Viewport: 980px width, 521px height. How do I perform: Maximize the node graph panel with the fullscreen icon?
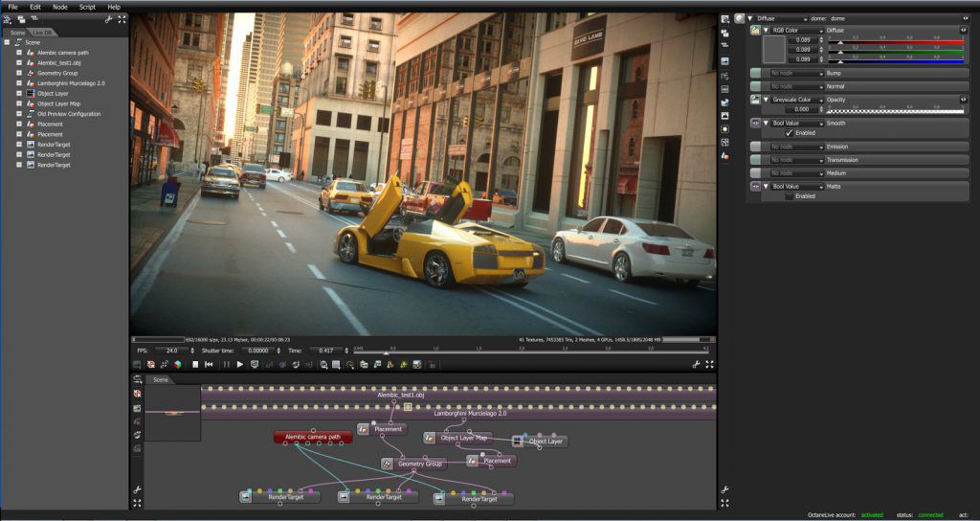point(137,503)
